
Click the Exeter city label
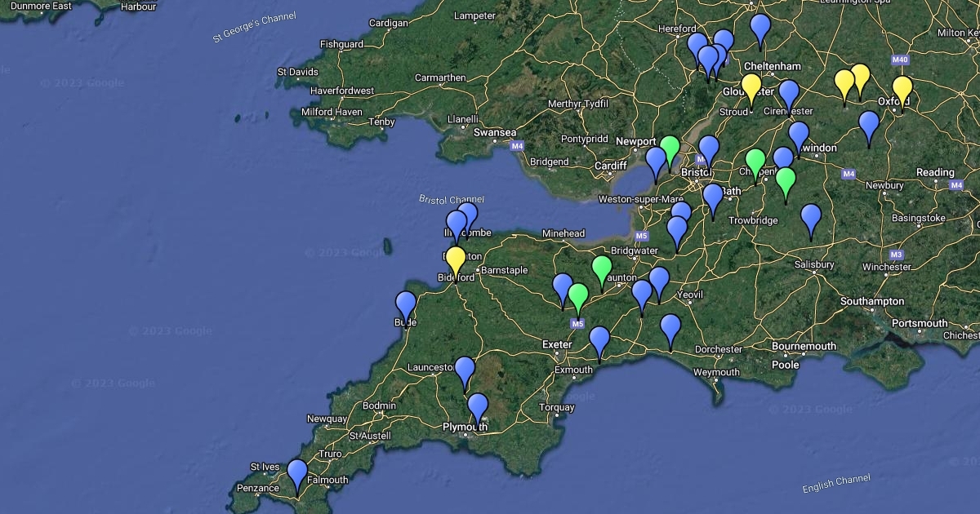pos(557,344)
